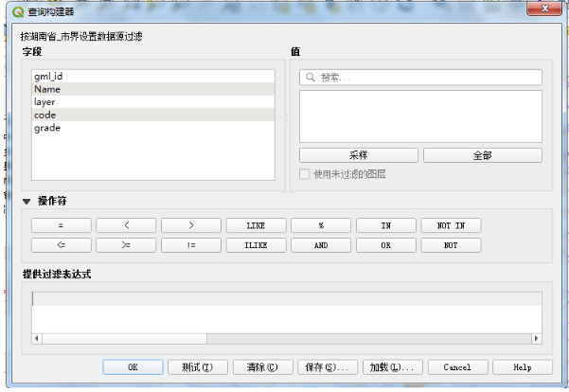
Task: Click the search magnifier icon
Action: coord(310,78)
